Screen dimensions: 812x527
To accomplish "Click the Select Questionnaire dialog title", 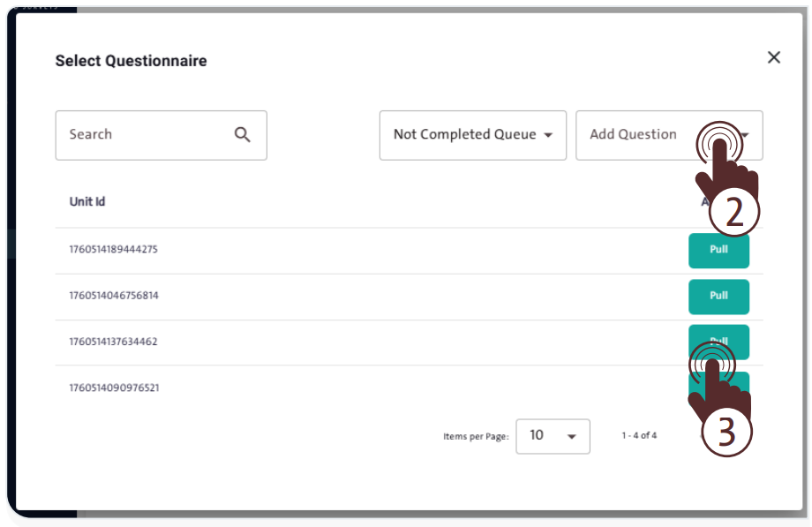I will point(131,61).
